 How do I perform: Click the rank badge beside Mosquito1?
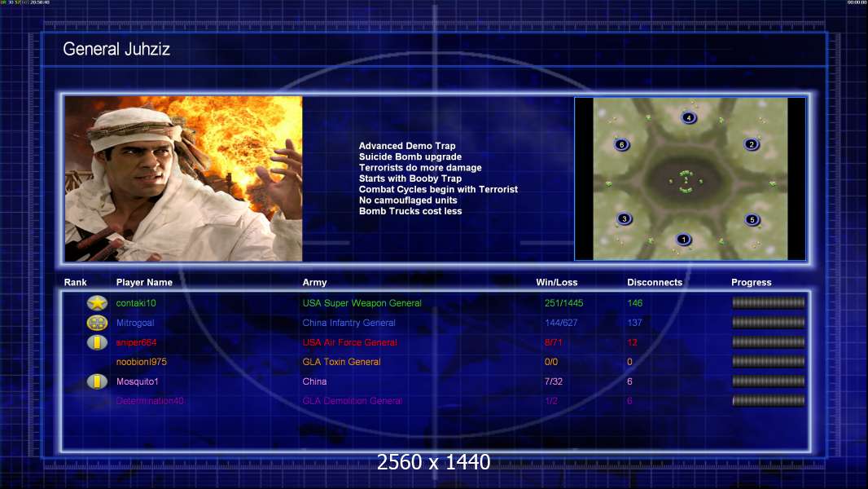point(98,381)
